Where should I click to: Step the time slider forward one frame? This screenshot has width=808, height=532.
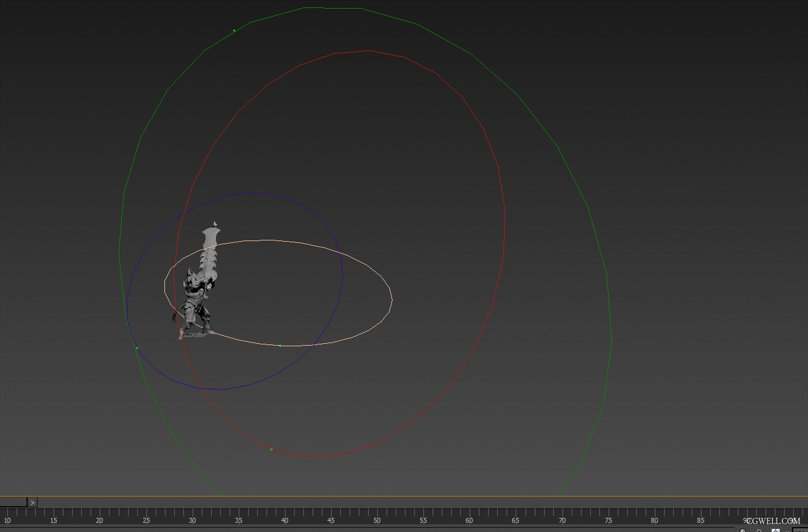click(x=33, y=502)
